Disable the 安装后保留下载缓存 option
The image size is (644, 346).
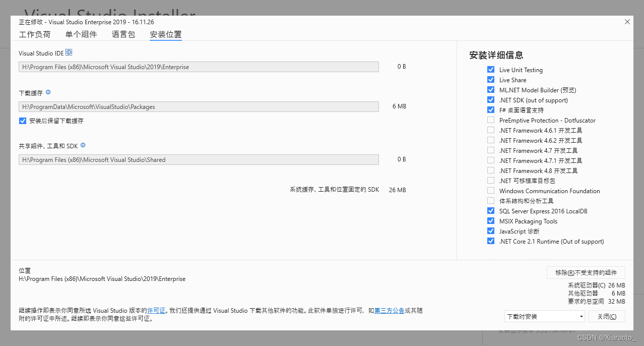[22, 121]
